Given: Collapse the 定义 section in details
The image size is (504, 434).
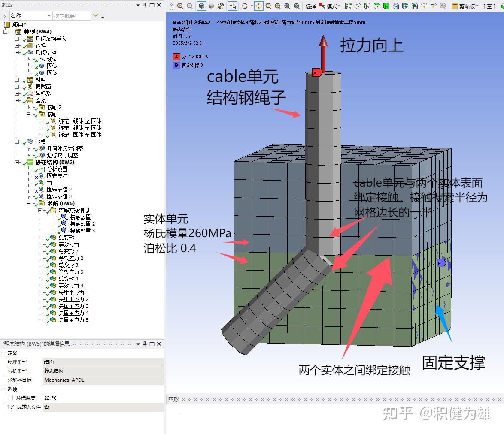Looking at the screenshot, I should [x=3, y=353].
